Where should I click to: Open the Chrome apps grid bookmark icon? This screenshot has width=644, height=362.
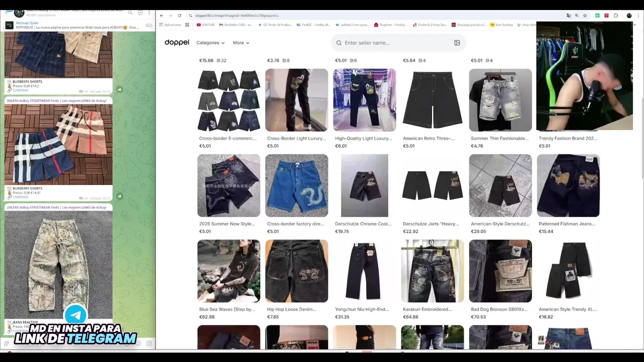coord(187,25)
